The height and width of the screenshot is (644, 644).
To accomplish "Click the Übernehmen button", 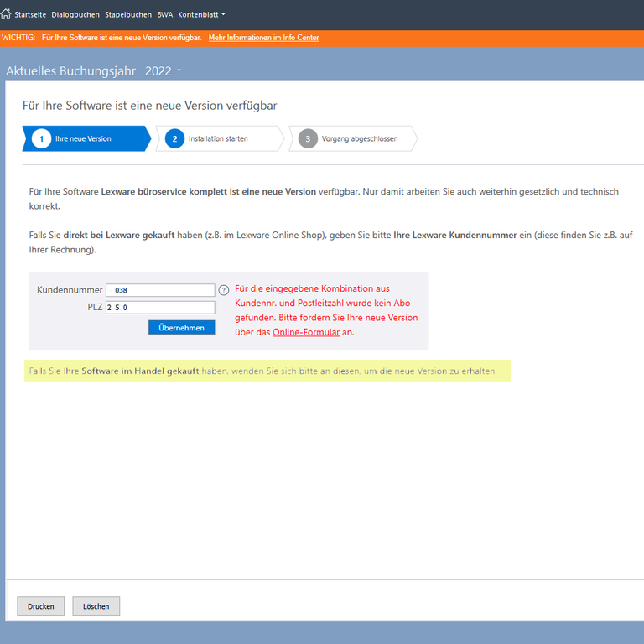I will click(181, 328).
